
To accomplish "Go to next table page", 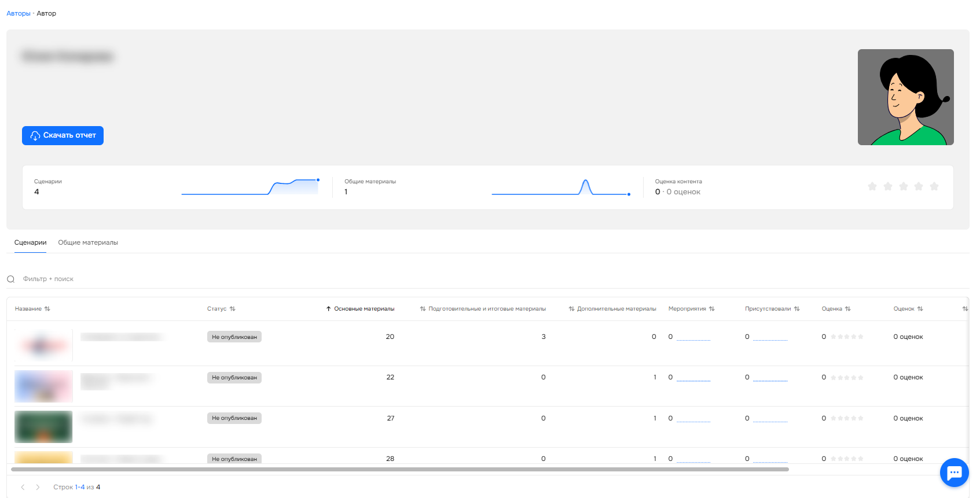I will [38, 488].
